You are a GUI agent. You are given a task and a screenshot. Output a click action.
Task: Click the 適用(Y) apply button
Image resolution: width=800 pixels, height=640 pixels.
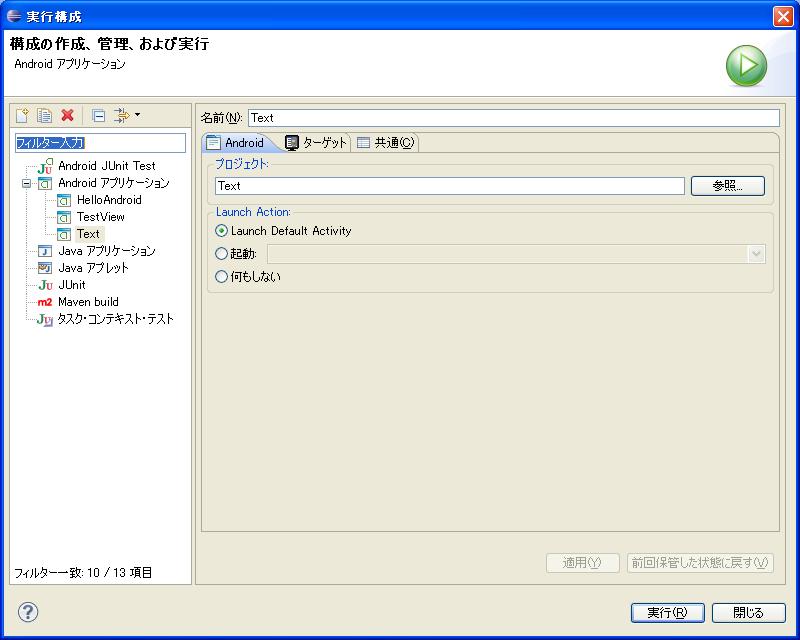(x=583, y=563)
